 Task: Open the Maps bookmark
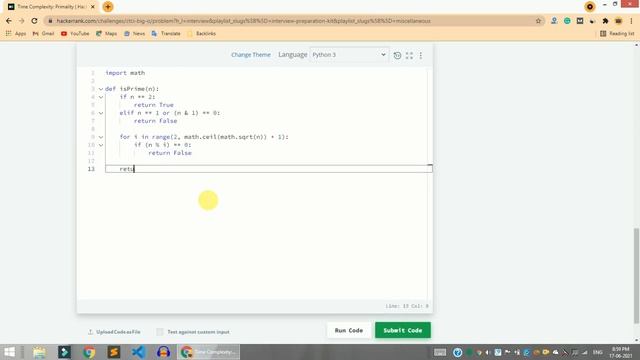[107, 33]
